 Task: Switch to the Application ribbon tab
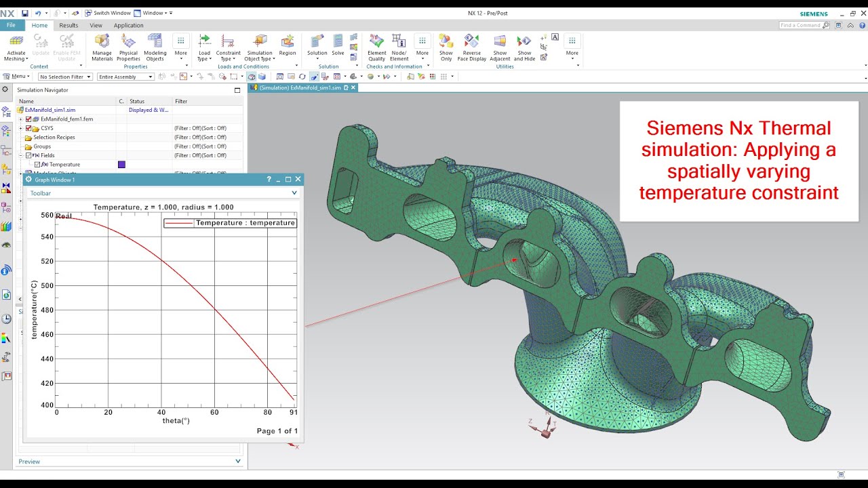(x=128, y=25)
